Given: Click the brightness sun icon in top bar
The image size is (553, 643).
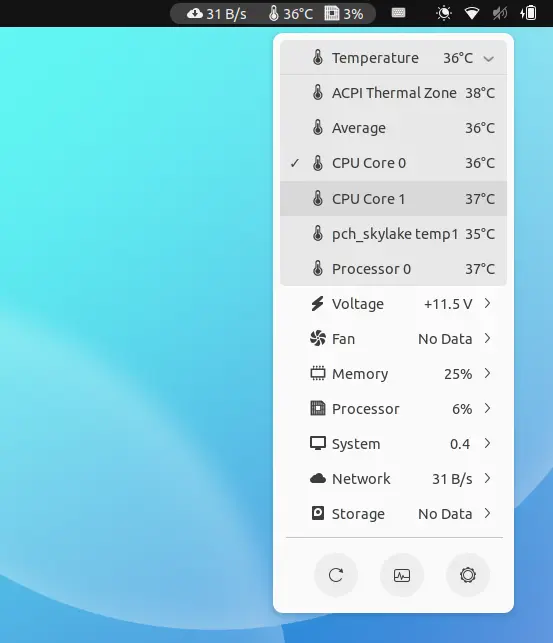Looking at the screenshot, I should pos(444,13).
